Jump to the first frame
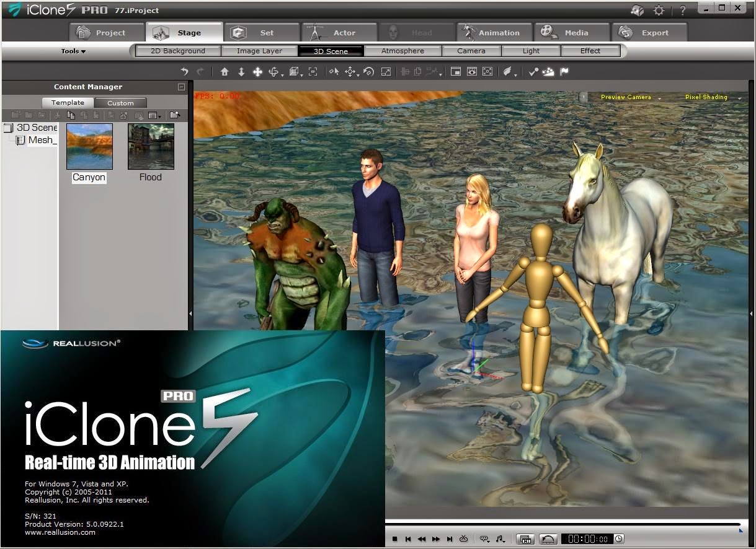Image resolution: width=756 pixels, height=549 pixels. click(x=408, y=539)
